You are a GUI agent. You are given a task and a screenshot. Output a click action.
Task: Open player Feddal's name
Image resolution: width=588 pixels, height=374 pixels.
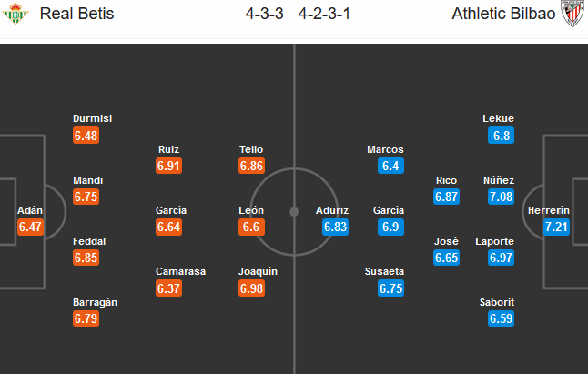point(90,241)
